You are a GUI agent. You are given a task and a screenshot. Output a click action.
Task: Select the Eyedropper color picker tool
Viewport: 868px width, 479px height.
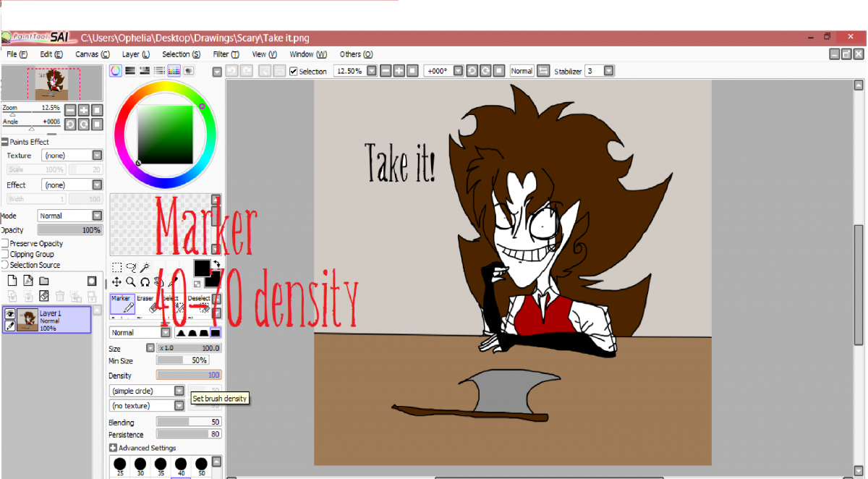pyautogui.click(x=172, y=281)
